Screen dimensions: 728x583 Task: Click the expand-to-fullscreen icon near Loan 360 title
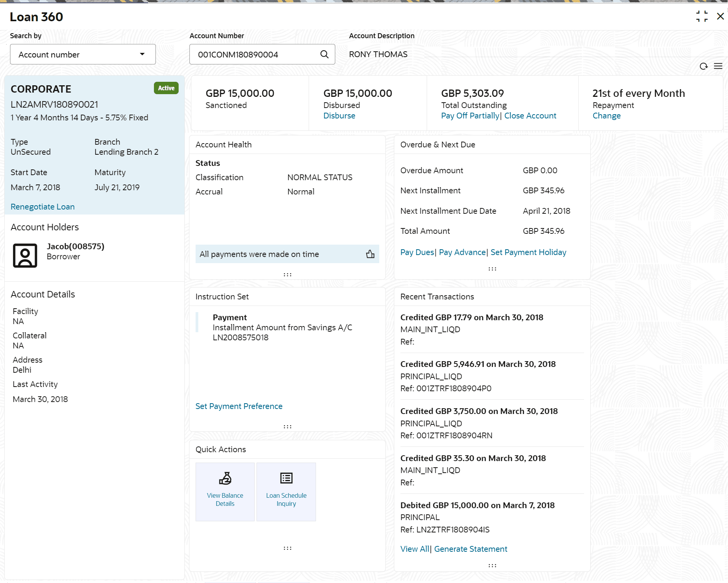[x=702, y=16]
